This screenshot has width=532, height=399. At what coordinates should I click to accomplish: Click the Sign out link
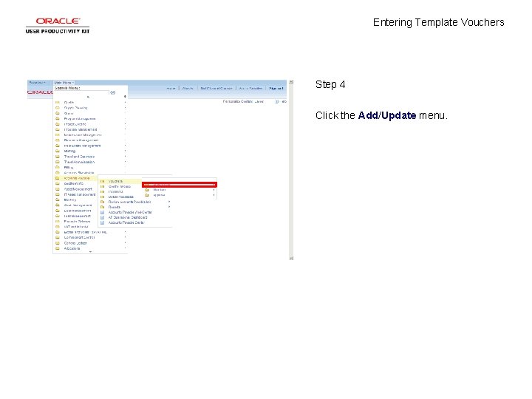276,88
